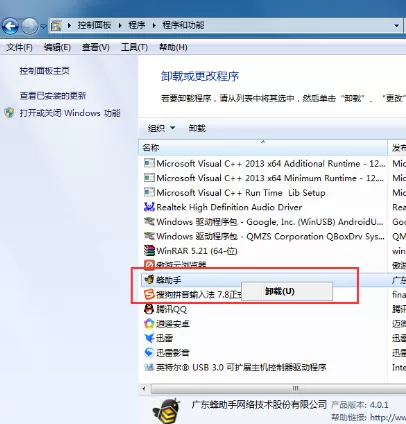Open the recent pages dropdown beside Forward
This screenshot has width=406, height=424.
coord(43,26)
